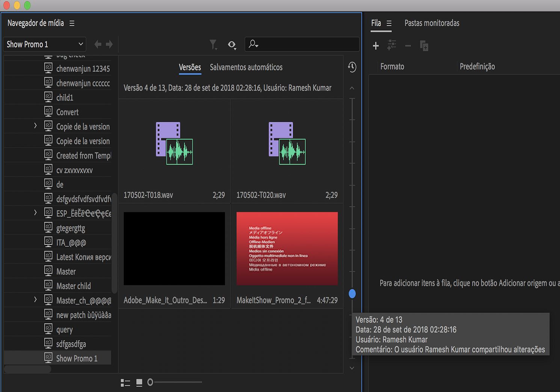This screenshot has width=560, height=392.
Task: Switch to the Salvamentos automáticos tab
Action: (246, 67)
